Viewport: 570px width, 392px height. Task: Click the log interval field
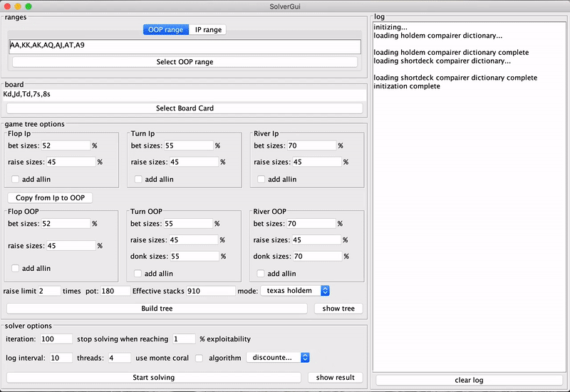[x=61, y=358]
